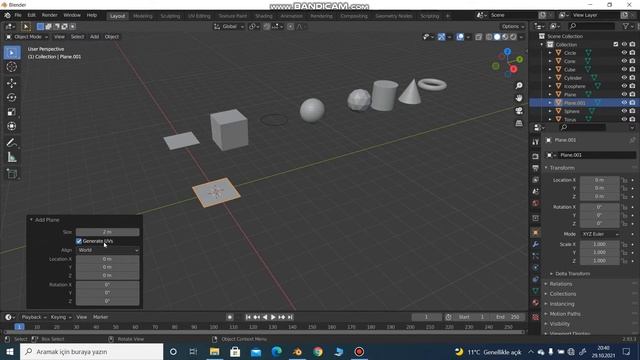Click the viewport pan hand icon

click(519, 98)
